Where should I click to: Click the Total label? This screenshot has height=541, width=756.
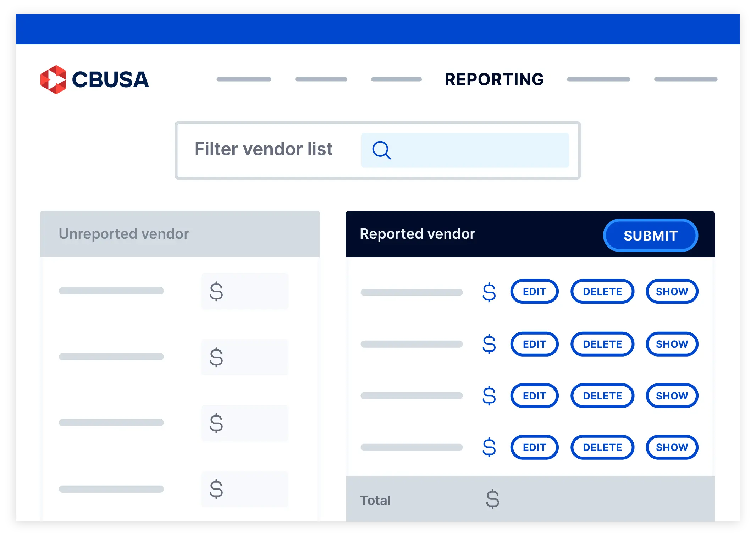point(375,500)
